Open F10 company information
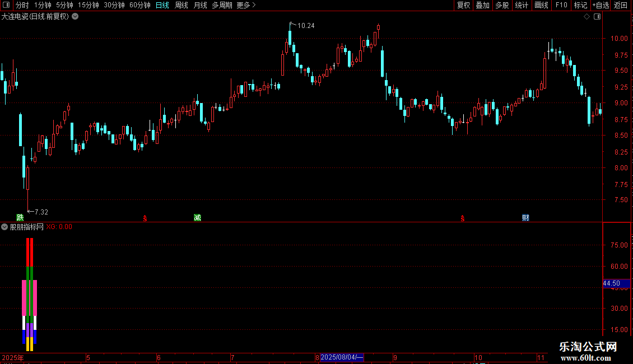 coord(561,5)
